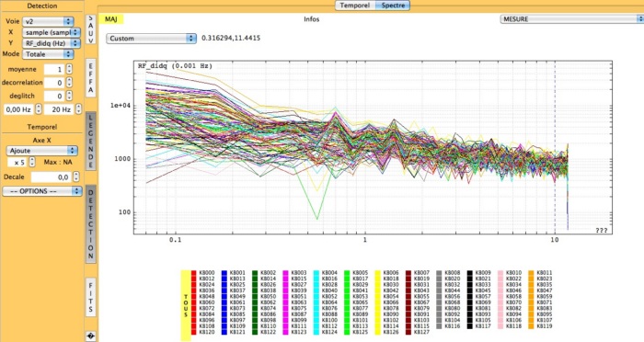Click the red KB000 legend swatch
This screenshot has width=644, height=342.
194,273
